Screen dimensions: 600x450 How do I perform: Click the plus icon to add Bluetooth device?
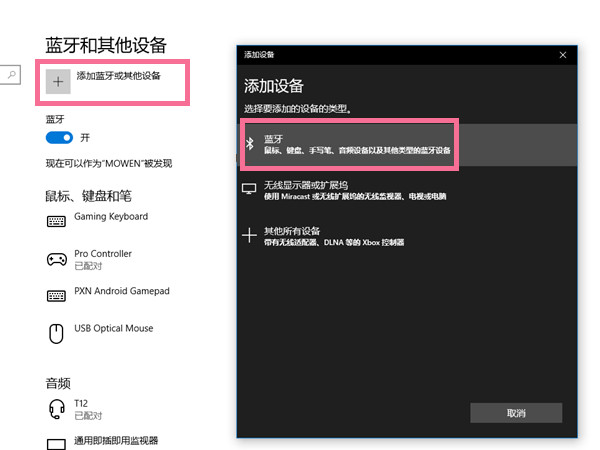(x=58, y=83)
